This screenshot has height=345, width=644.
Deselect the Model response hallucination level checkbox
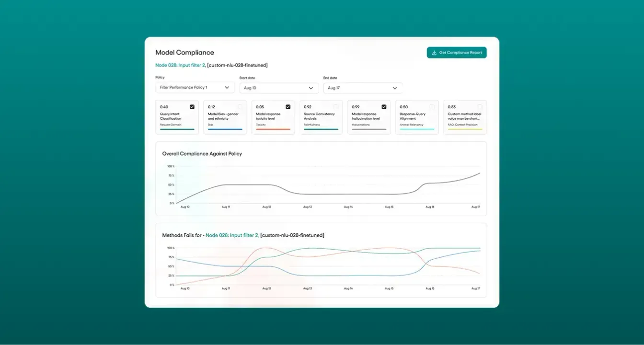(384, 107)
